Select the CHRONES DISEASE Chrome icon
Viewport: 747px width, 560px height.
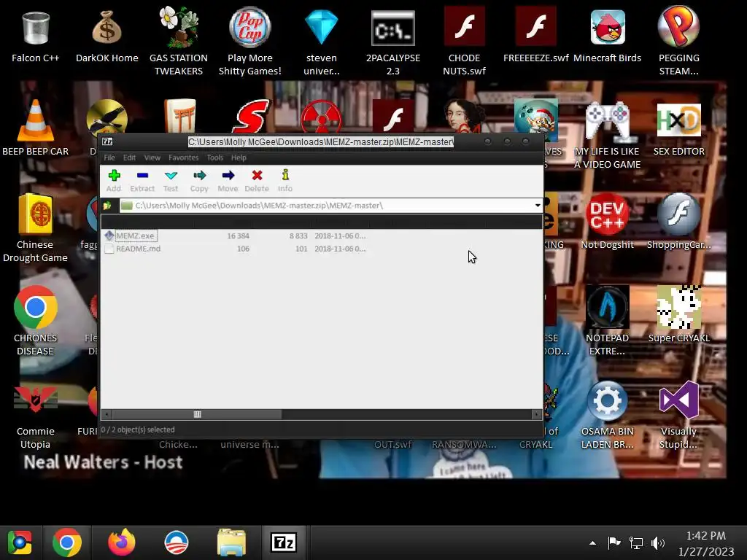36,320
